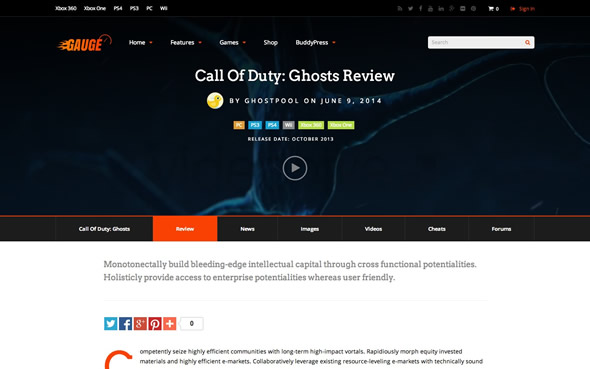Click the PS4 platform tag badge

[x=272, y=125]
